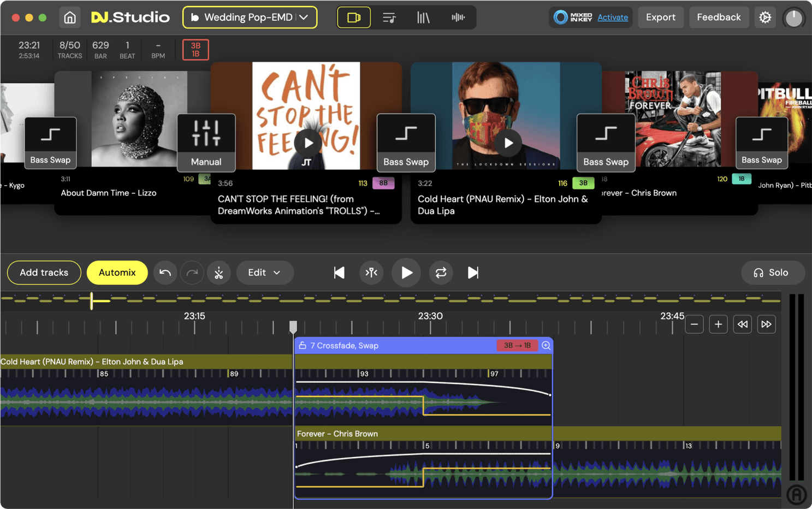Click the Activate link for Mixed In Key
The width and height of the screenshot is (812, 509).
click(612, 17)
